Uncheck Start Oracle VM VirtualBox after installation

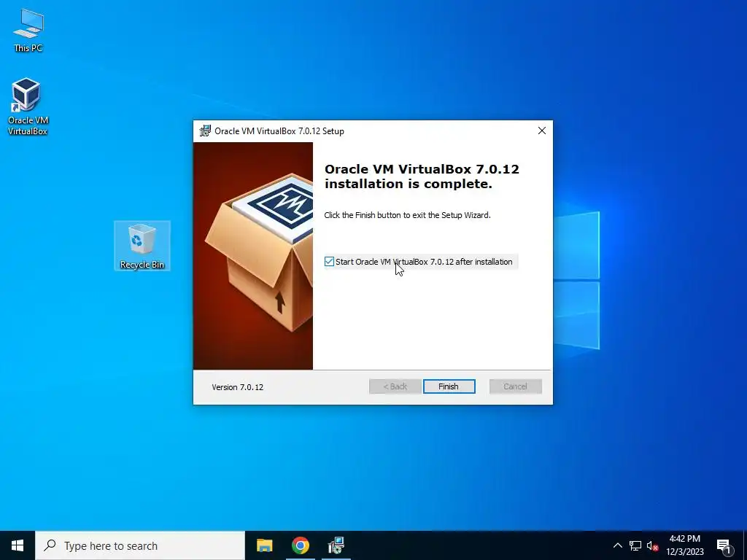click(329, 262)
